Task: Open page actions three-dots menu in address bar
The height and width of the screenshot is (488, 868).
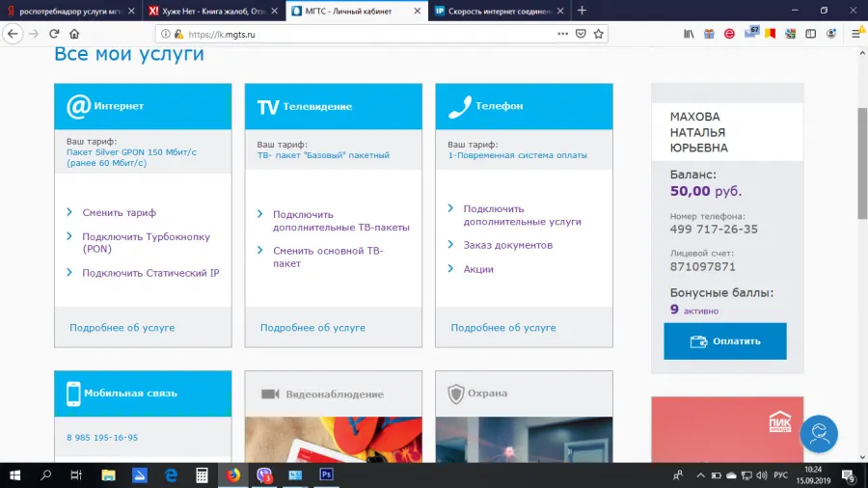Action: [x=562, y=34]
